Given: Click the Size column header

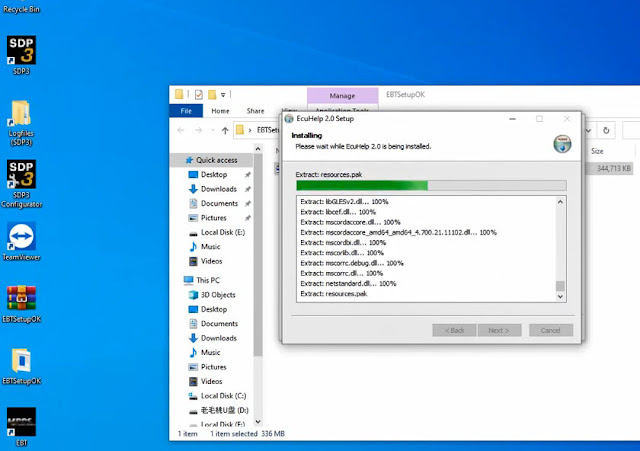Looking at the screenshot, I should [597, 151].
